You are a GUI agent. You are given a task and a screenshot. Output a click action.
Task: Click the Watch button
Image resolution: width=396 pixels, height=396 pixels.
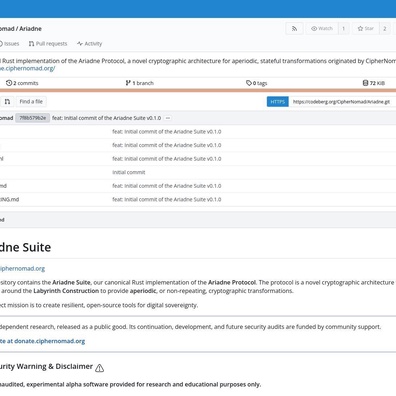322,29
